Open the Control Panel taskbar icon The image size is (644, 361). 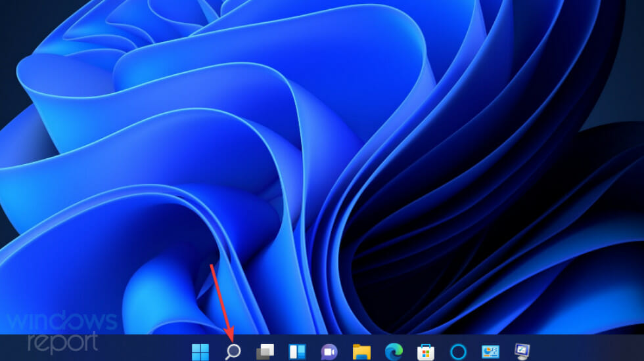click(x=490, y=352)
